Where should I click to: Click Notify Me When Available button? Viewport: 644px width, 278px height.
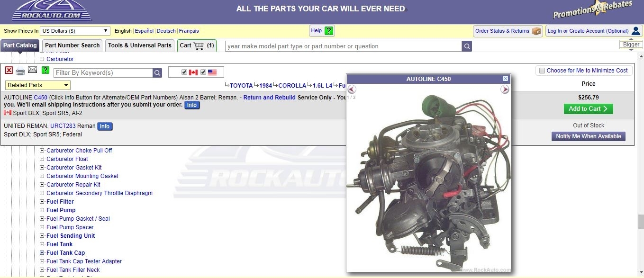[588, 136]
